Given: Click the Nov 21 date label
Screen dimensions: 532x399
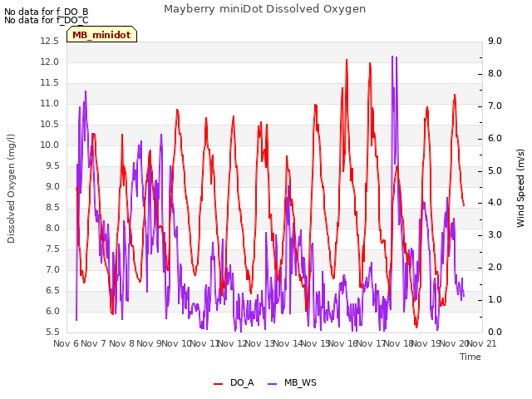Looking at the screenshot, I should tap(482, 343).
